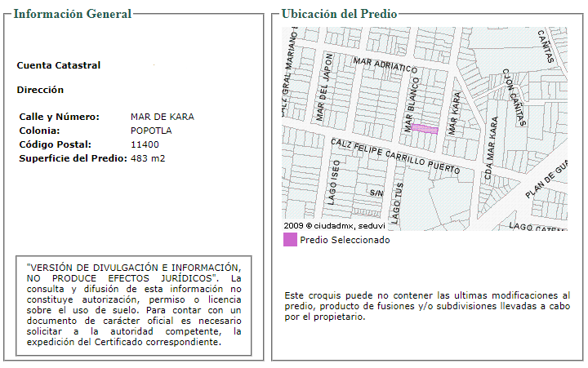Click the 'LAGO TUS' street label on map
The width and height of the screenshot is (588, 368).
pyautogui.click(x=398, y=202)
